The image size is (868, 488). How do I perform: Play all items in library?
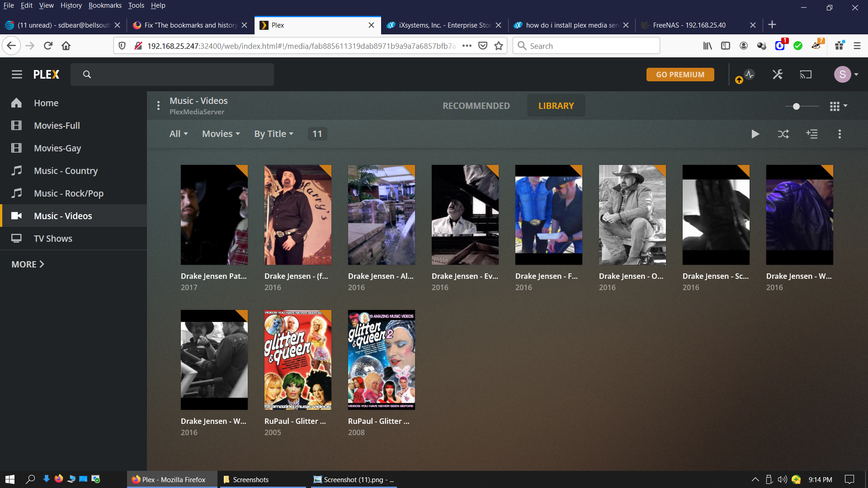(x=755, y=134)
